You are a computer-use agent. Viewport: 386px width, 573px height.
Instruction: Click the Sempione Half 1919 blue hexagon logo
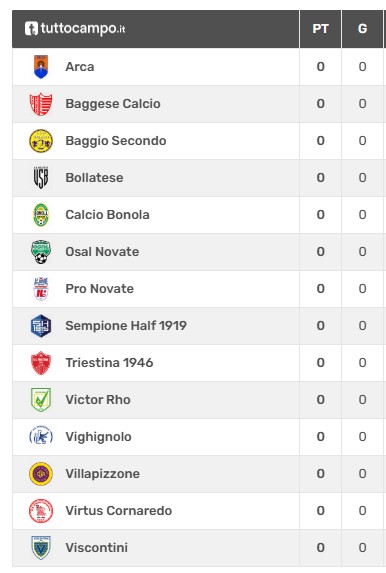(41, 326)
